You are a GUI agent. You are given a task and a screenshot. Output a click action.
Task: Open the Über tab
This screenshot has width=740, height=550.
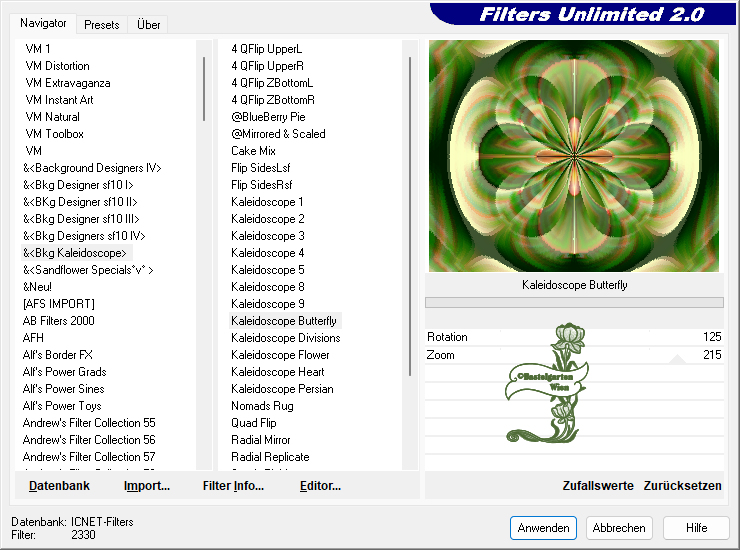click(148, 25)
